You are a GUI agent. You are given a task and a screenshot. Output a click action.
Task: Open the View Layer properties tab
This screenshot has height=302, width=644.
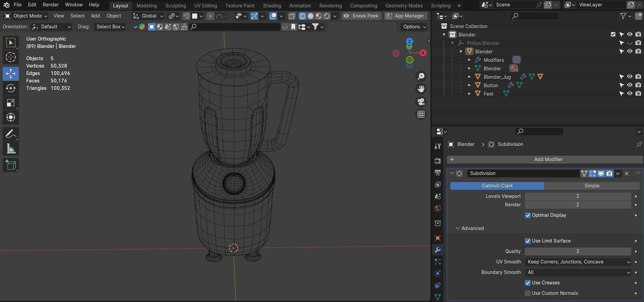coord(438,184)
